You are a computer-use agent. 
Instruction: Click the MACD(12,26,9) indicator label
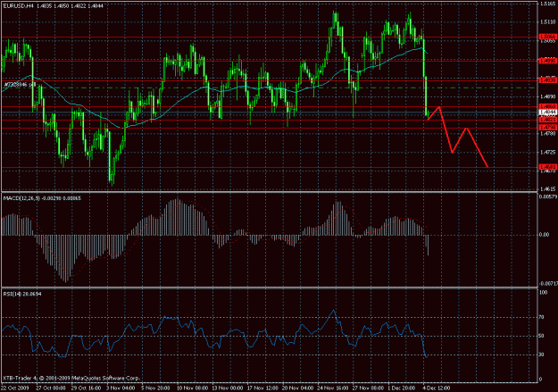pyautogui.click(x=42, y=198)
